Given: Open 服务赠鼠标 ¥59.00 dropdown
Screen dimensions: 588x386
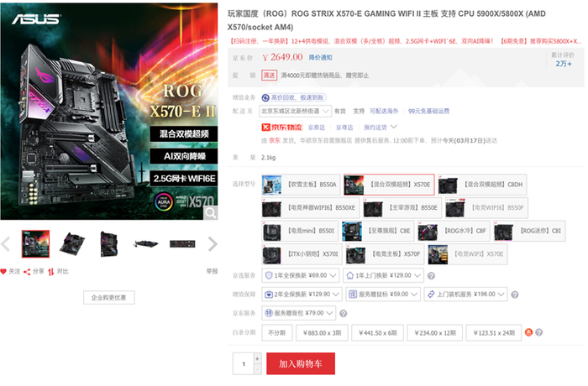Looking at the screenshot, I should click(383, 295).
